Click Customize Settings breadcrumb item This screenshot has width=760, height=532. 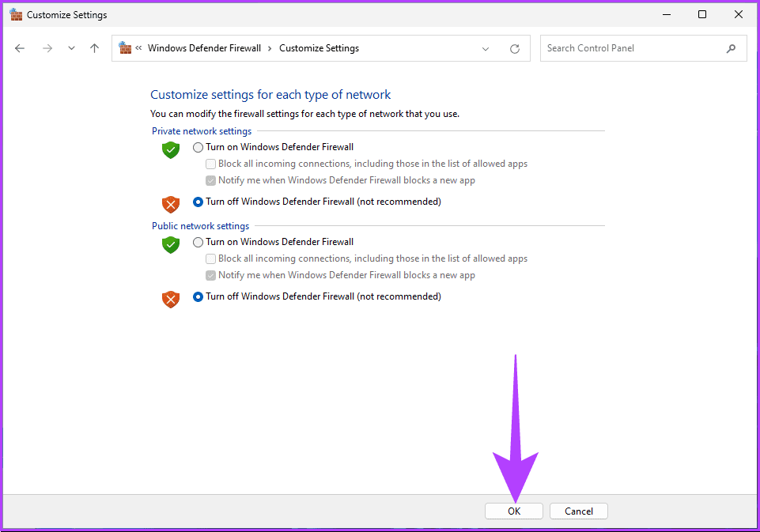point(319,48)
